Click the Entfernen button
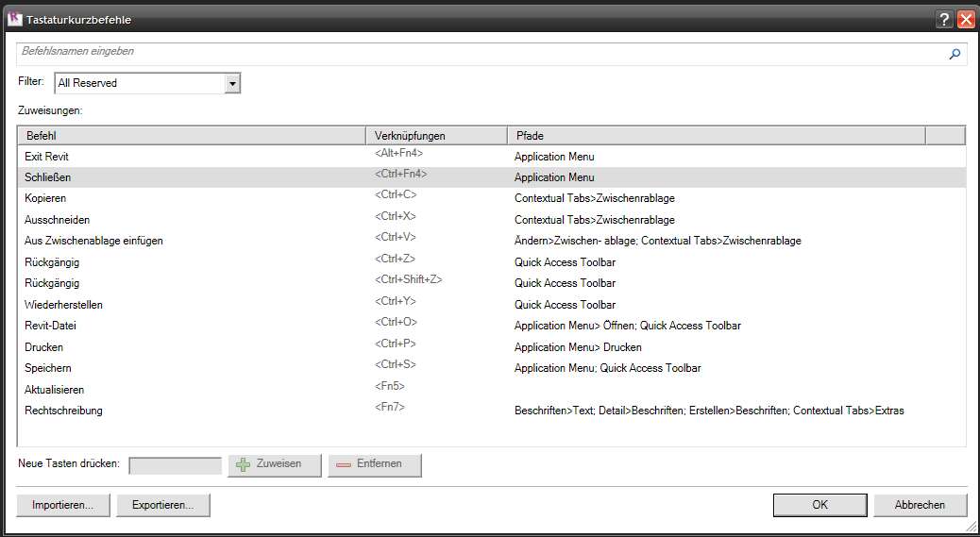This screenshot has height=537, width=980. click(375, 465)
